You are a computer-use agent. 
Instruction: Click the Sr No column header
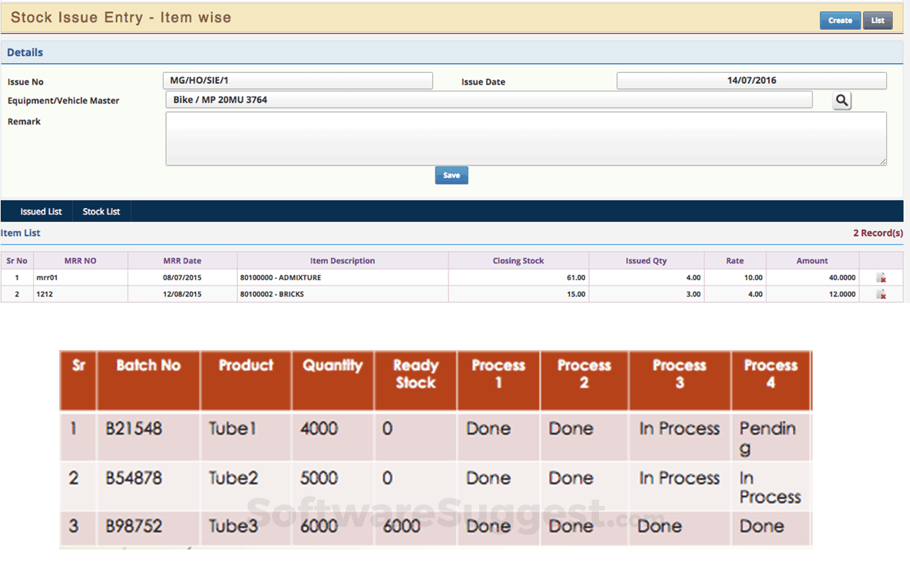point(17,261)
